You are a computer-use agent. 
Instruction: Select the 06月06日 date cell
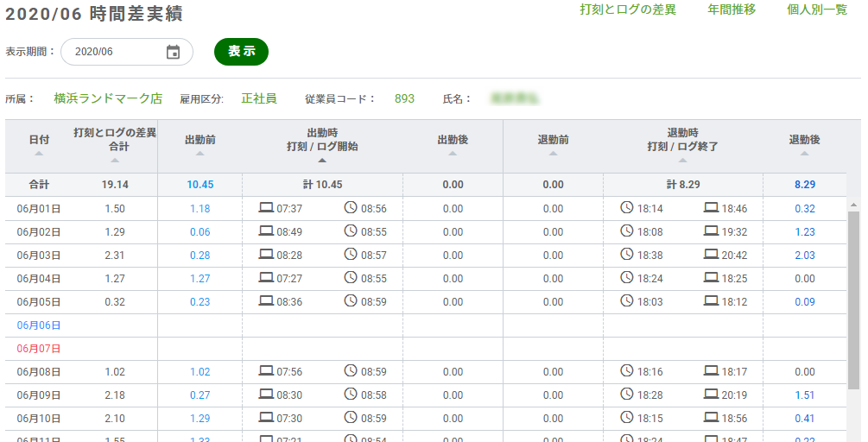(x=39, y=325)
